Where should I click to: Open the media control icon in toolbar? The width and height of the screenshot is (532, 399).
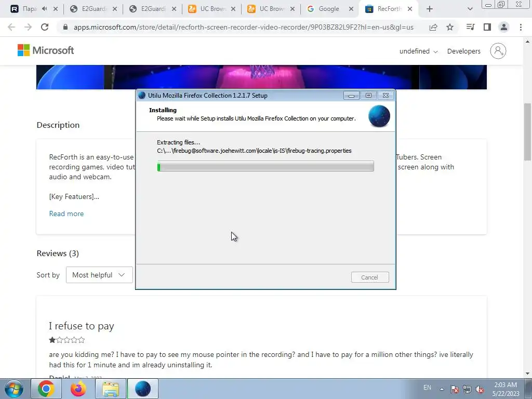click(x=471, y=27)
